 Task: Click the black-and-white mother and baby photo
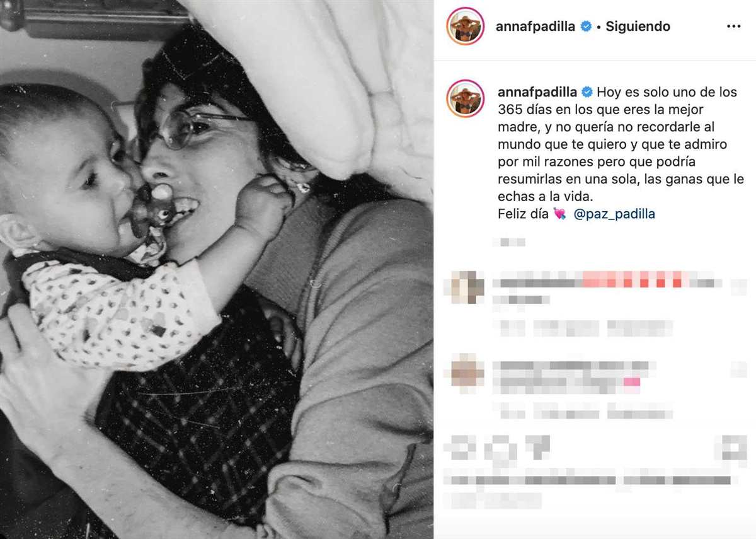click(217, 269)
